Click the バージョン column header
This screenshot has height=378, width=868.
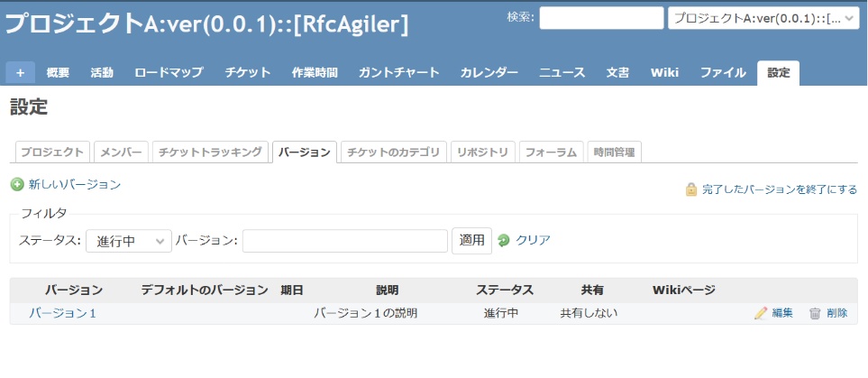click(x=74, y=290)
